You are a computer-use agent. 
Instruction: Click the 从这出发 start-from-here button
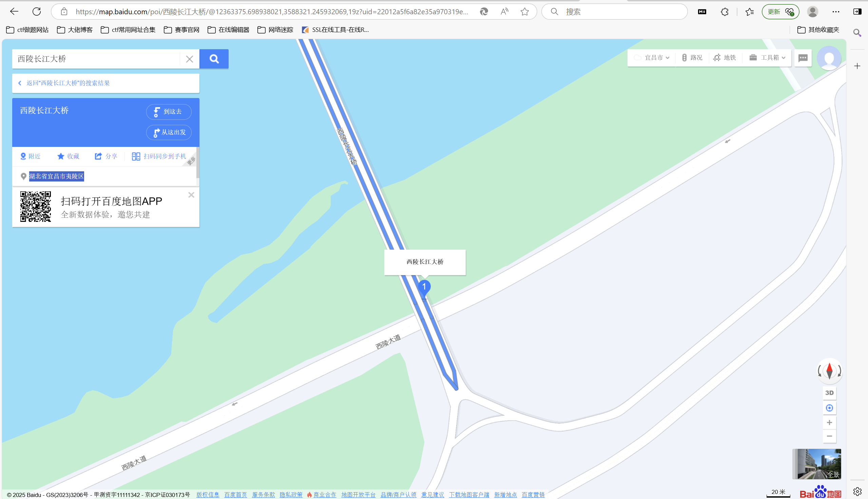(x=169, y=132)
